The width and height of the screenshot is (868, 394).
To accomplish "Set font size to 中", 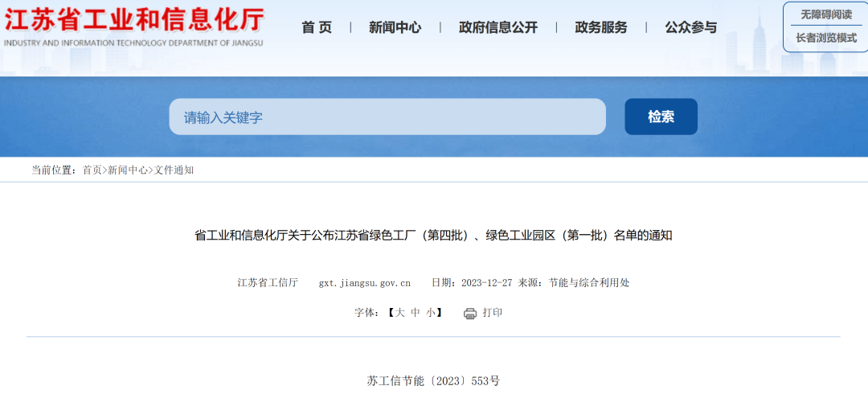I will (x=416, y=313).
